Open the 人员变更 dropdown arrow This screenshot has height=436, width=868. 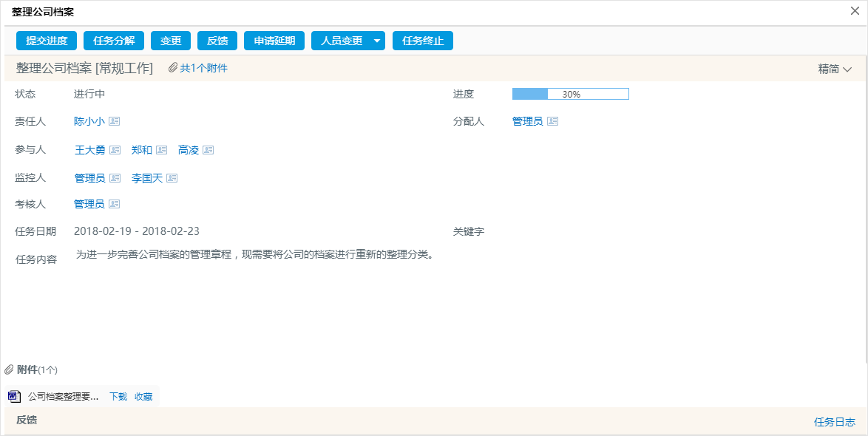click(377, 41)
